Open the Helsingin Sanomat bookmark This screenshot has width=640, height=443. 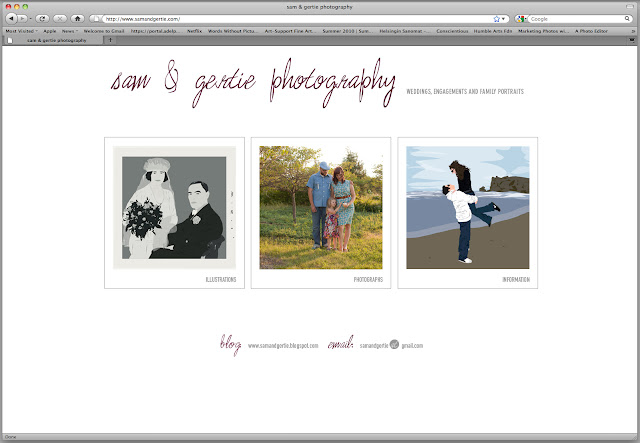(404, 31)
